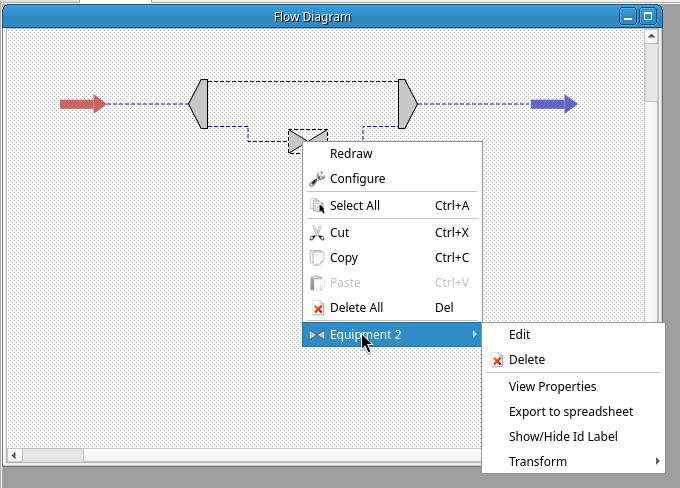Choose Select All in the context menu
This screenshot has width=680, height=488.
pyautogui.click(x=392, y=206)
